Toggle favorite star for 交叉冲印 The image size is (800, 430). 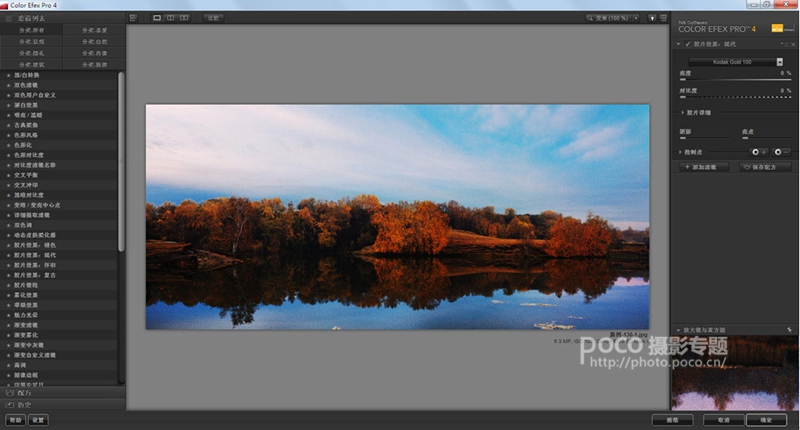(8, 185)
